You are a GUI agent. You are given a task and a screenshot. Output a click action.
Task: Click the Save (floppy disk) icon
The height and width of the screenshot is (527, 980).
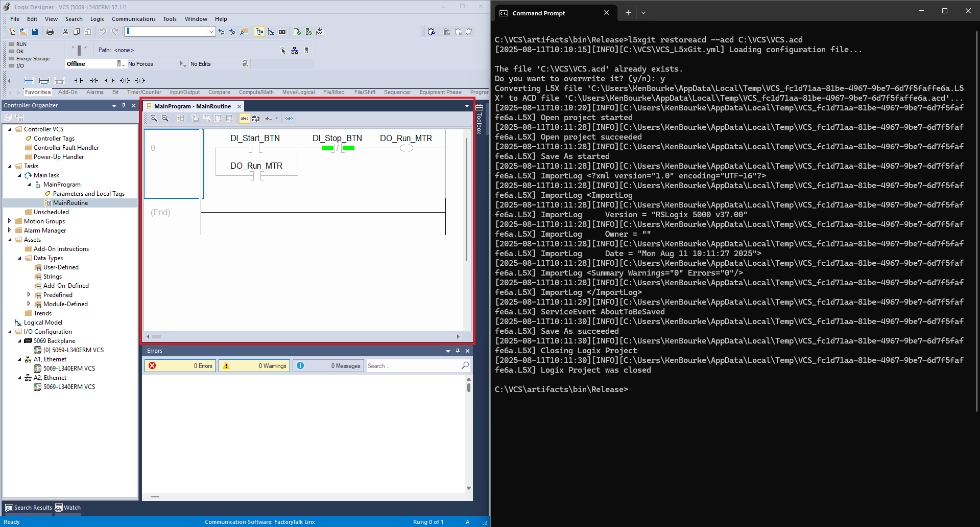35,32
